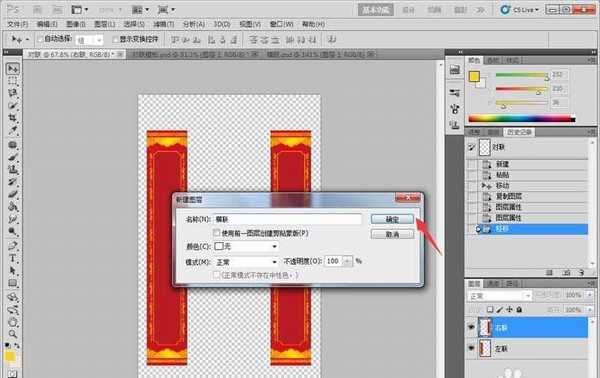Open the 窗口(W) menu

281,24
